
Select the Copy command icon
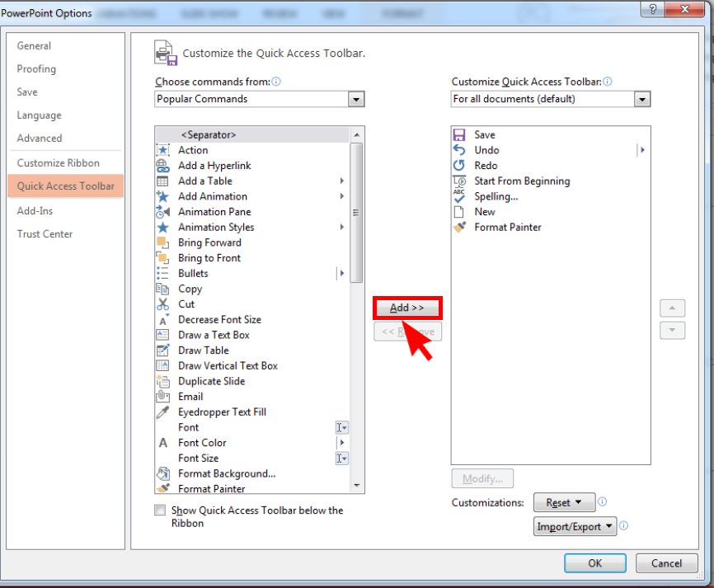coord(162,289)
